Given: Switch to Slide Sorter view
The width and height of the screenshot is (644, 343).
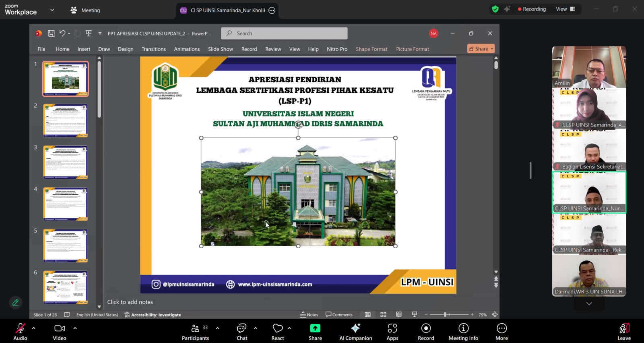Looking at the screenshot, I should pos(383,315).
